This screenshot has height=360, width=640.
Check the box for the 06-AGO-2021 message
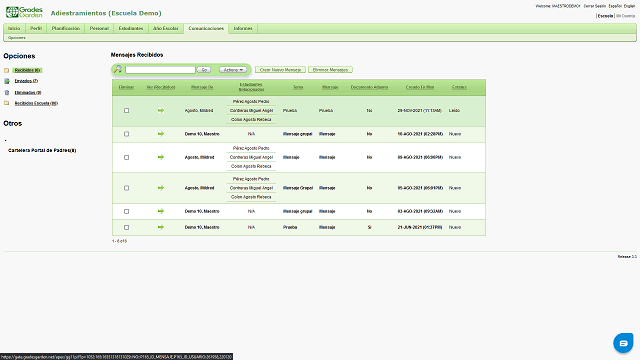point(127,158)
